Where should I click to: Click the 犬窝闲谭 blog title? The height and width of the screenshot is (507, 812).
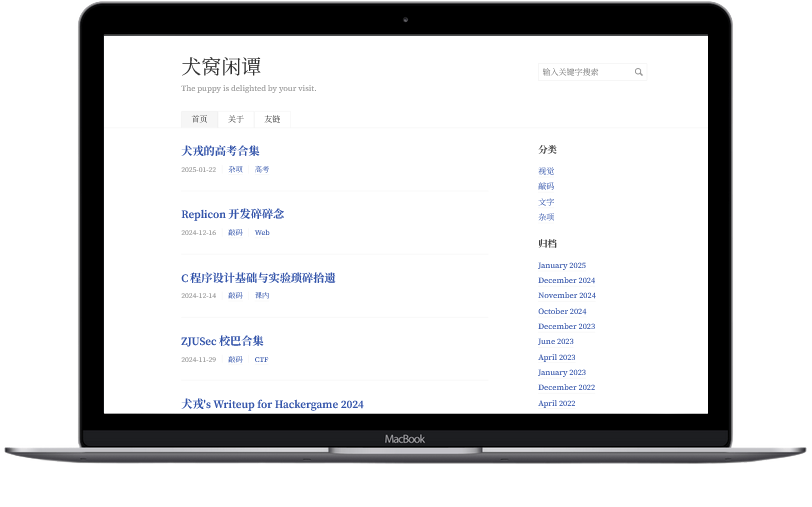click(221, 67)
